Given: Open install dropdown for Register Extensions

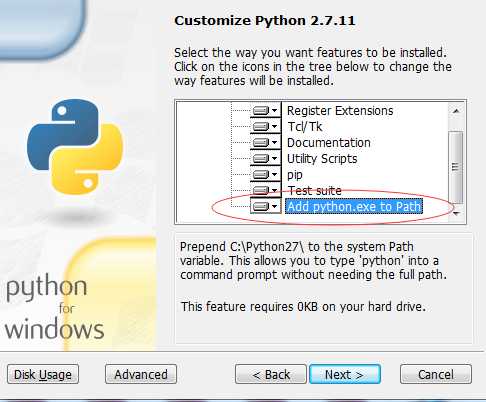Looking at the screenshot, I should tap(266, 110).
